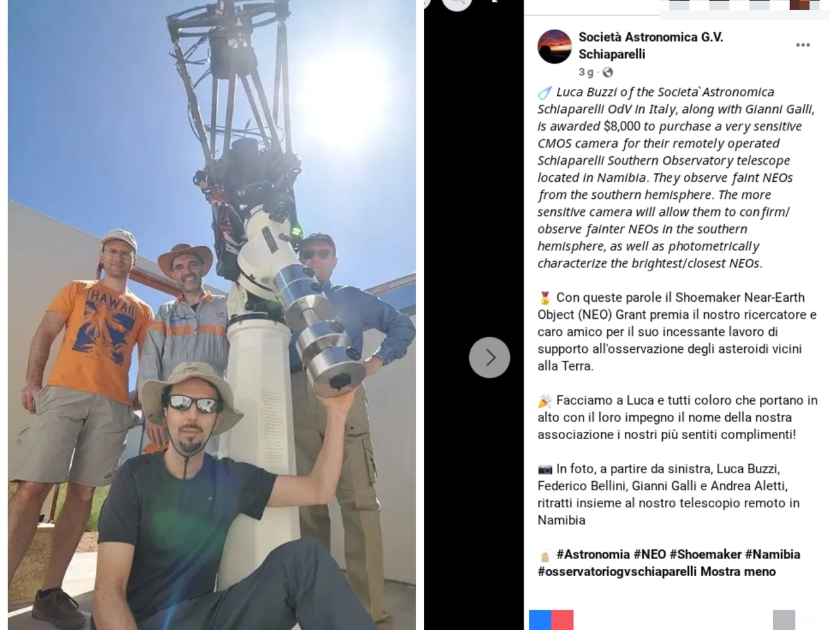Click the red love reaction icon
Screen dimensions: 840x630
562,620
